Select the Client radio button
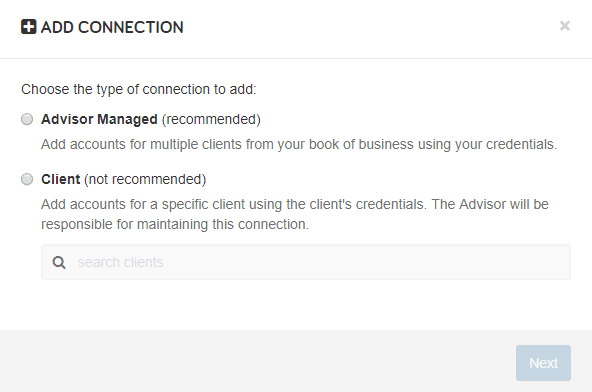The image size is (592, 392). (27, 179)
